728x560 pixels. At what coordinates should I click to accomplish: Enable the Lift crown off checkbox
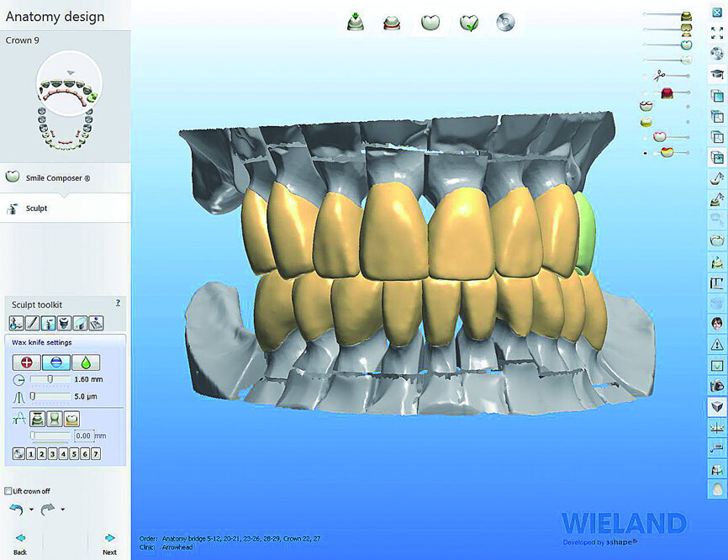tap(8, 491)
